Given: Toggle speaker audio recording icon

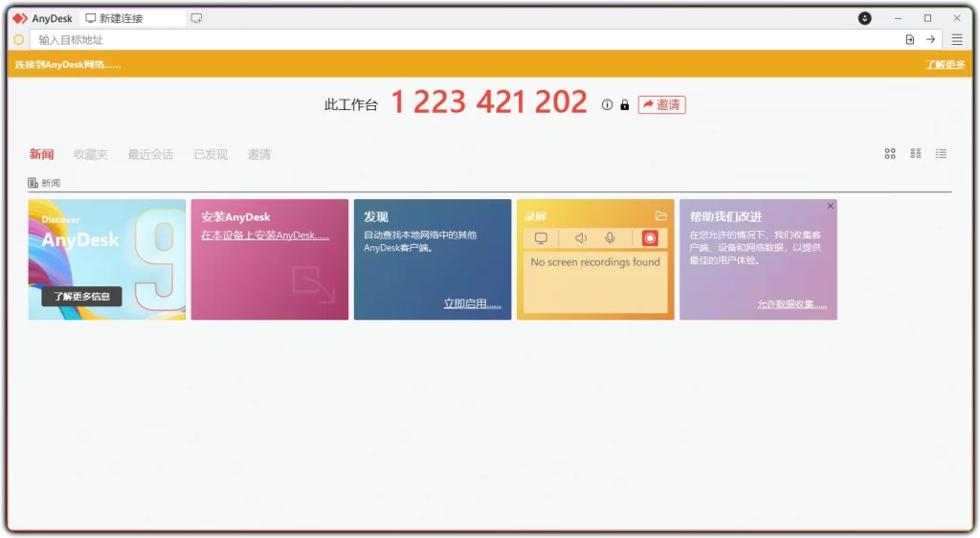Looking at the screenshot, I should [581, 238].
